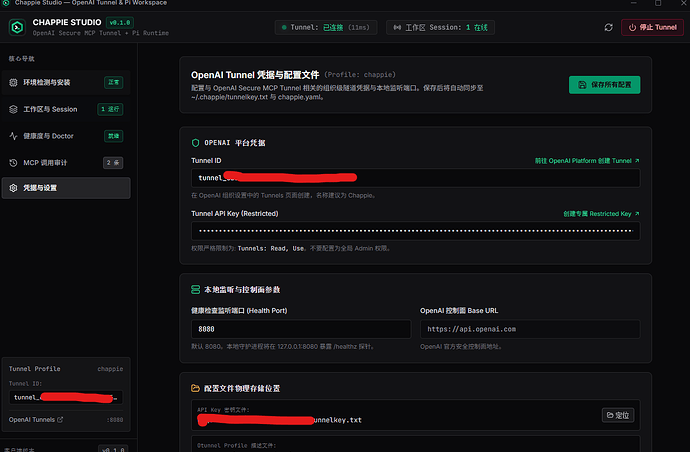Click the shield icon next to OPENAI 平台凭据

click(x=195, y=143)
